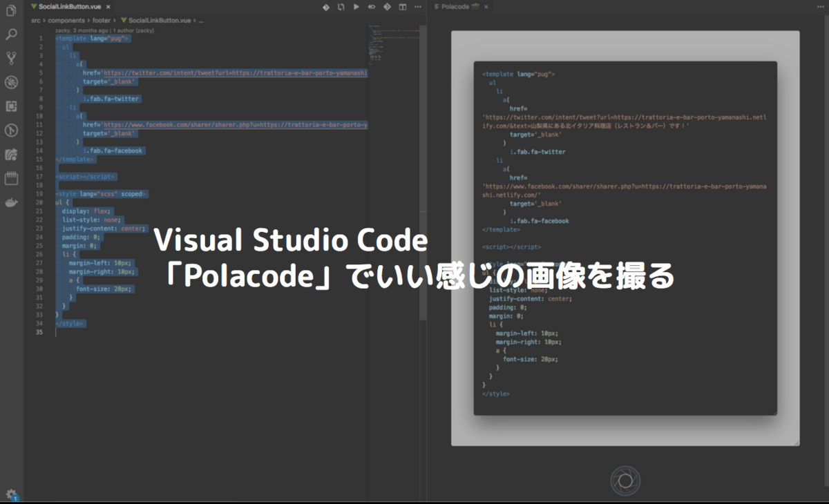Run the file via the play icon
Viewport: 829px width, 504px height.
pos(355,7)
